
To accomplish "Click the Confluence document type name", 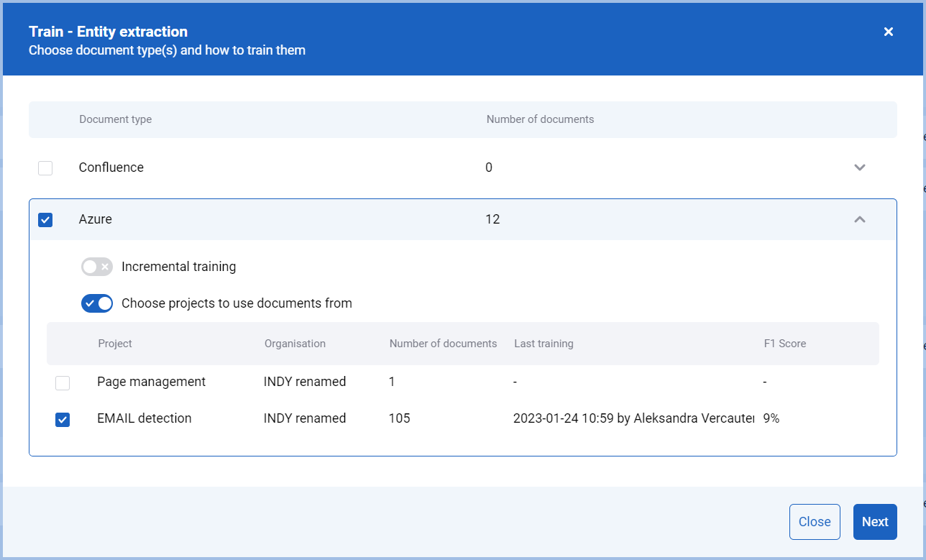I will coord(111,167).
